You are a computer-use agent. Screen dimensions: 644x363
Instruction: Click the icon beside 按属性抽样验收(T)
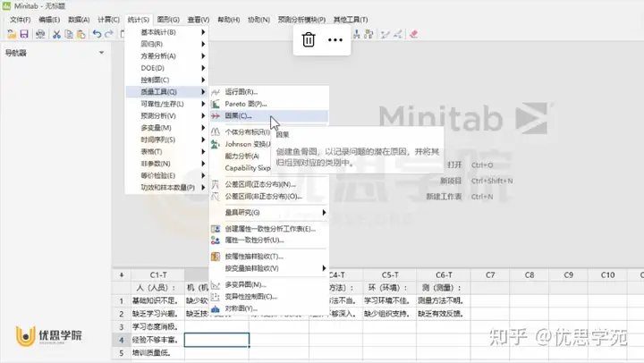click(x=216, y=257)
